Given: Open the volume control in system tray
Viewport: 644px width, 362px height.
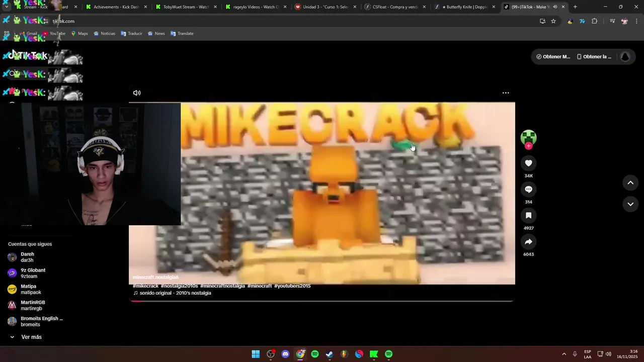Looking at the screenshot, I should tap(608, 354).
